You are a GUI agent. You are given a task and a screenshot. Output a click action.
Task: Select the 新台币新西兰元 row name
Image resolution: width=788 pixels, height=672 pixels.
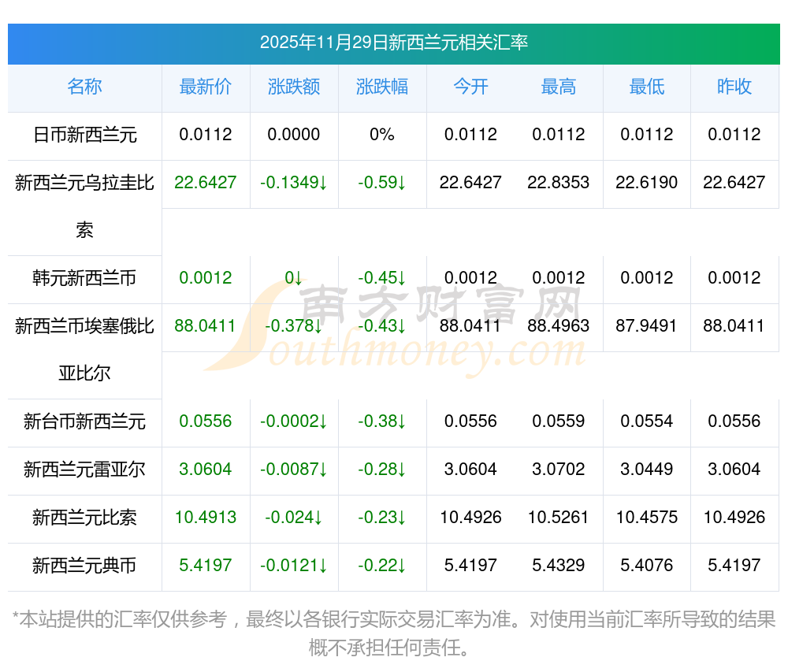click(x=84, y=421)
